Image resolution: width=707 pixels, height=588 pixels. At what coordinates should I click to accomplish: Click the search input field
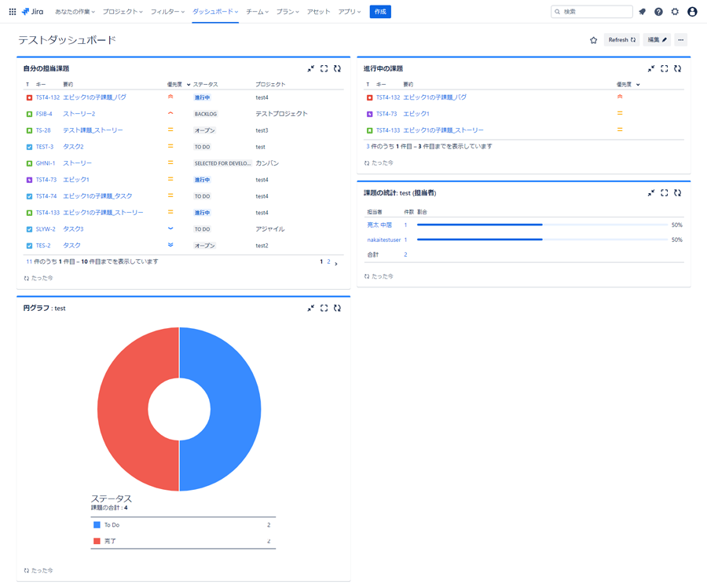tap(592, 12)
